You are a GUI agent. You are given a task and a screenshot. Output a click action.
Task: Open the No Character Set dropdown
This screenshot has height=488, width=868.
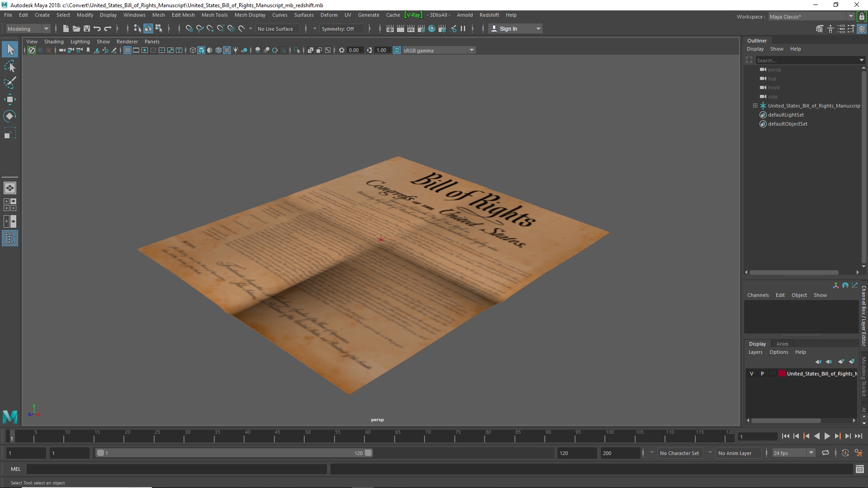(679, 453)
